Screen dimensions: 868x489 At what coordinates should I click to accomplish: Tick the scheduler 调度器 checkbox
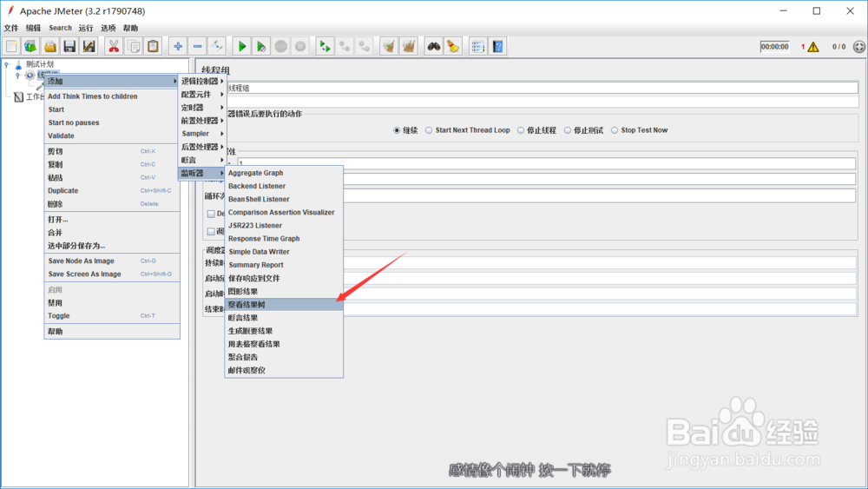(x=211, y=232)
